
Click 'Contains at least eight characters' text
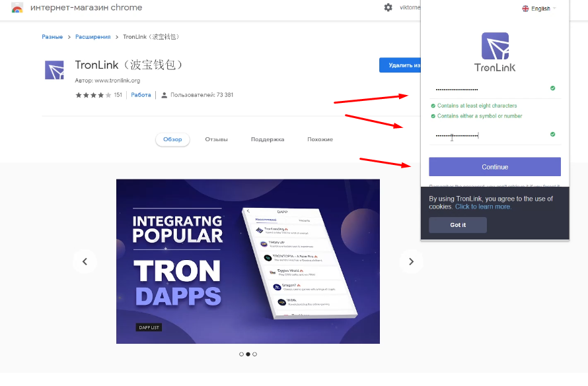pos(477,106)
